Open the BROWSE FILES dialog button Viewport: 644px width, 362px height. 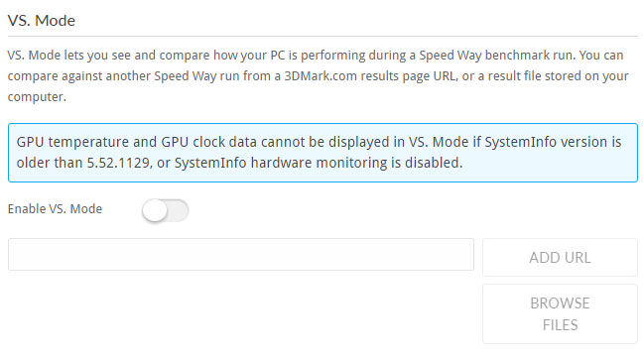point(560,314)
